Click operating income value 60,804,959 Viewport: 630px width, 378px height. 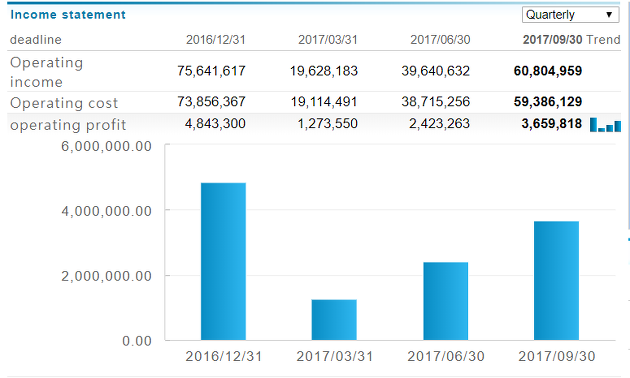tap(548, 71)
